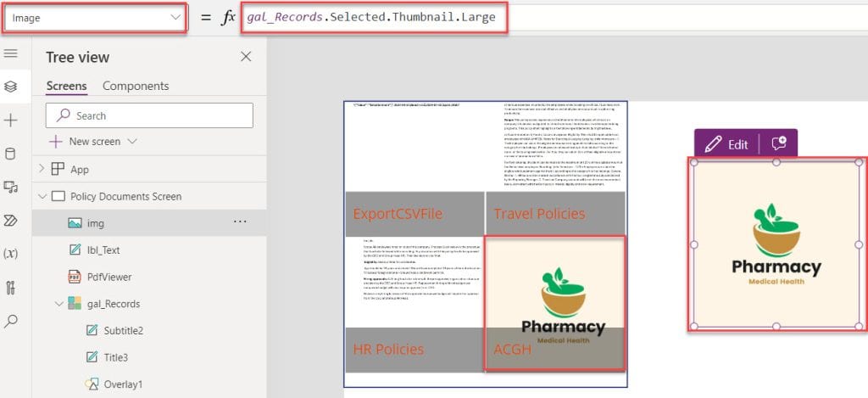Click the large Pharmacy image control

point(776,244)
